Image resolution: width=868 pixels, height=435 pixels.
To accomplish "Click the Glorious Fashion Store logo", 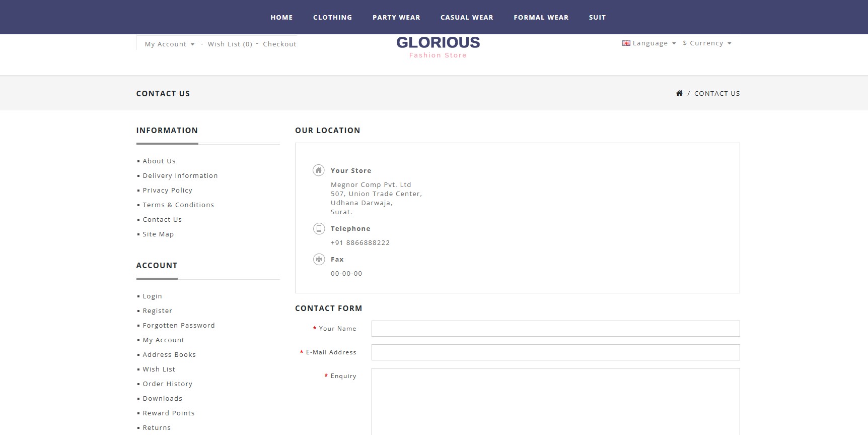I will click(438, 47).
